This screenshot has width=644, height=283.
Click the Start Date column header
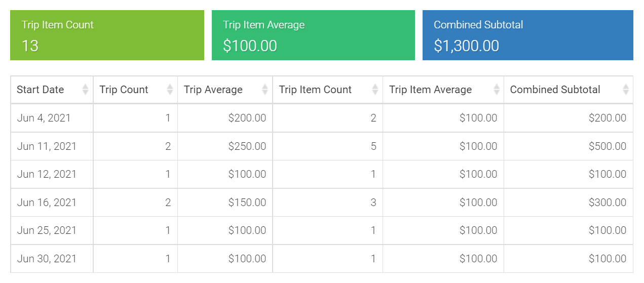tap(52, 90)
